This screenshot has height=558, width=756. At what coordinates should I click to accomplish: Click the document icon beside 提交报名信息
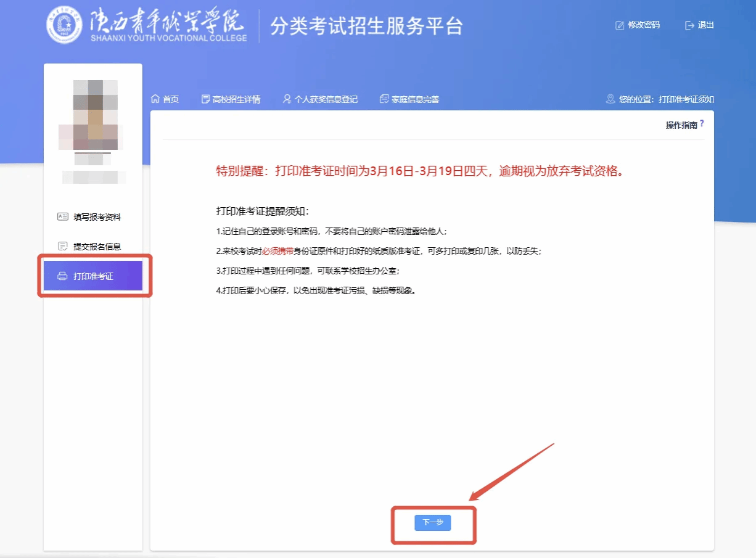(62, 247)
